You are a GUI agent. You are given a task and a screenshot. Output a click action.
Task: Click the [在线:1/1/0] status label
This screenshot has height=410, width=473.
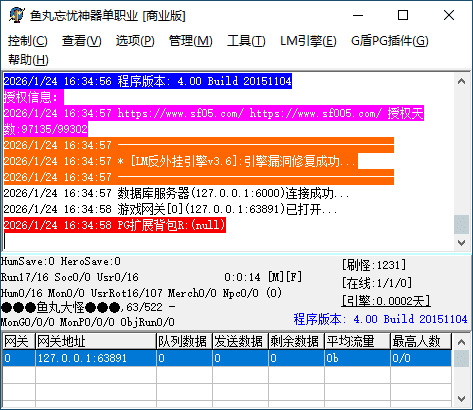point(377,283)
